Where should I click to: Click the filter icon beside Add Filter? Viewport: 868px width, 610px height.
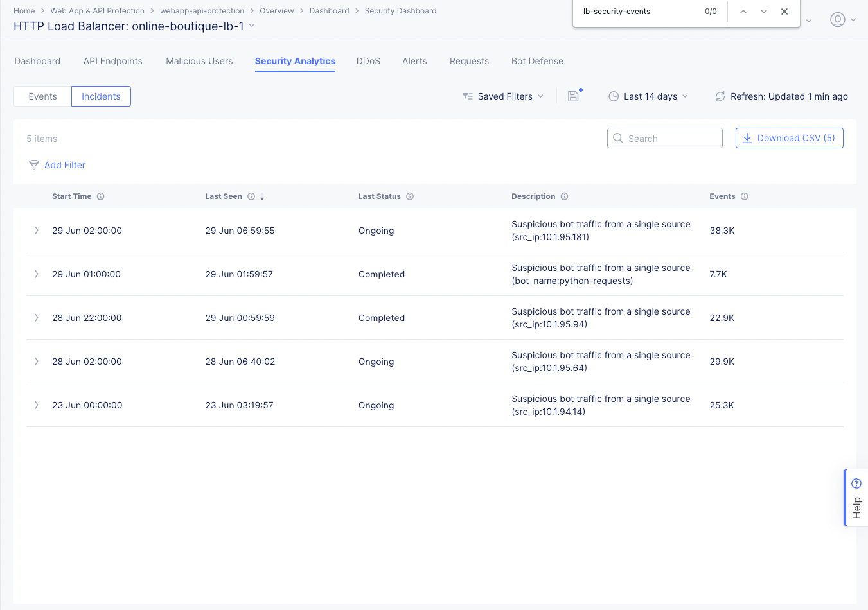(33, 165)
